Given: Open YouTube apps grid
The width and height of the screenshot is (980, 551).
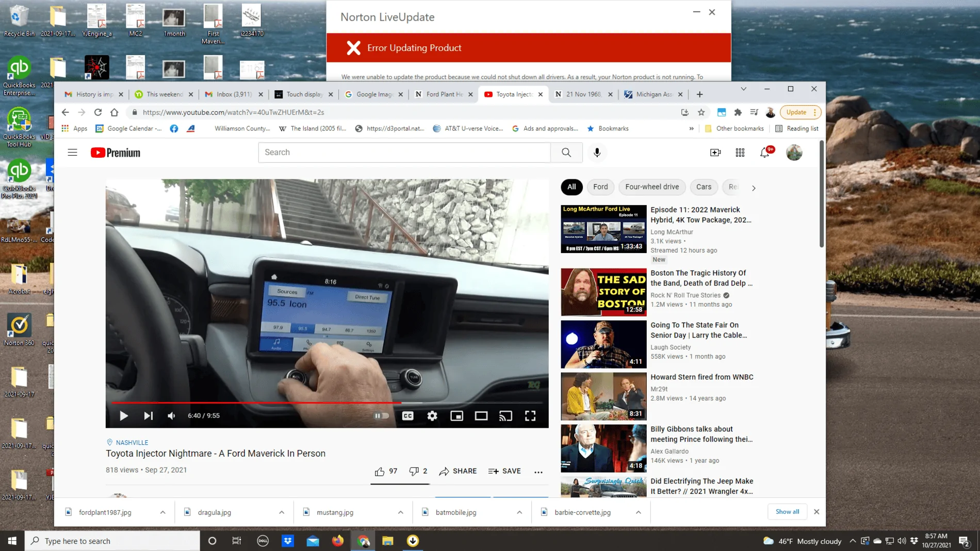Looking at the screenshot, I should pos(740,153).
